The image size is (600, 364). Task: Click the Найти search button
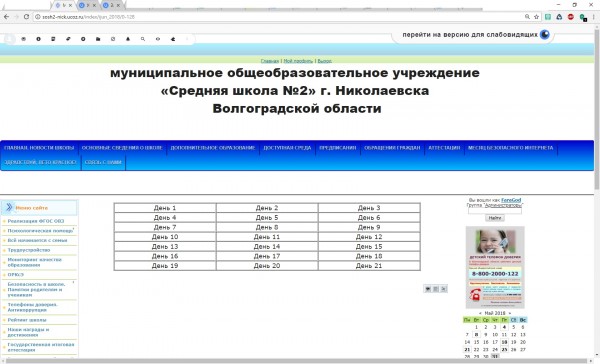495,218
